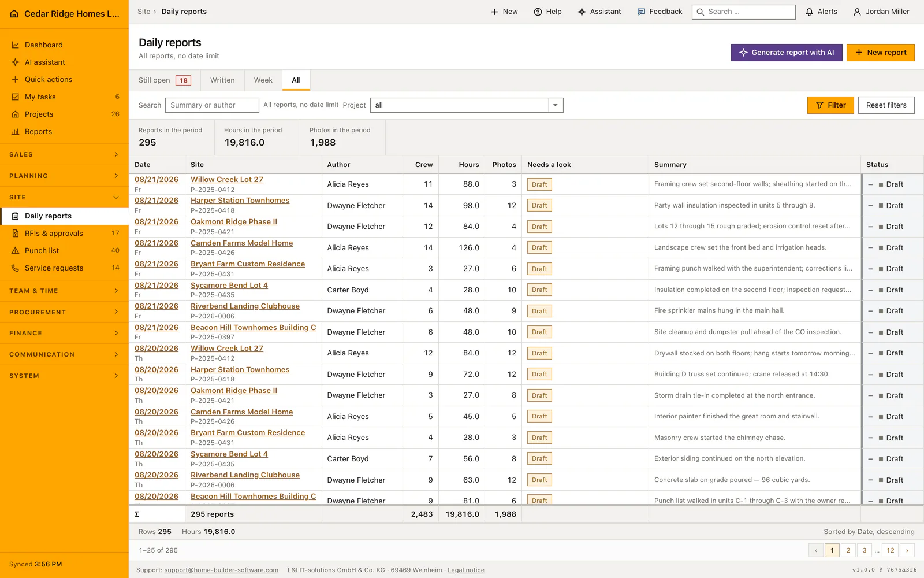Open Punch list page

(x=64, y=251)
